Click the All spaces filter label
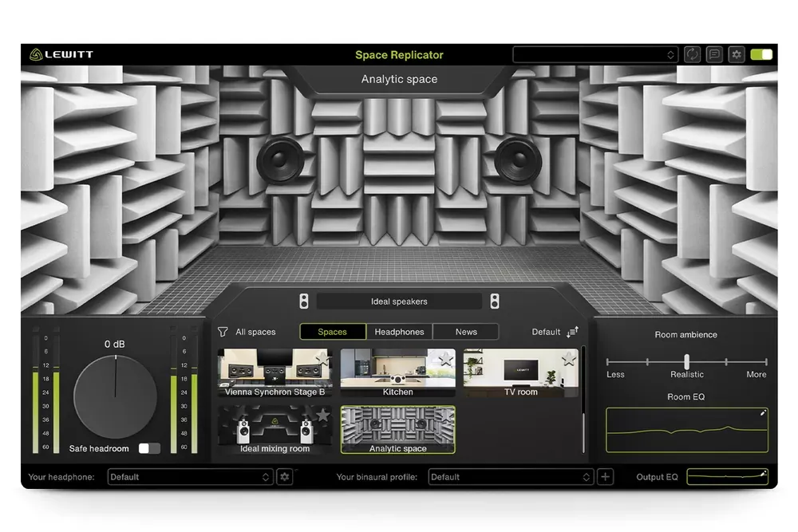 [255, 332]
